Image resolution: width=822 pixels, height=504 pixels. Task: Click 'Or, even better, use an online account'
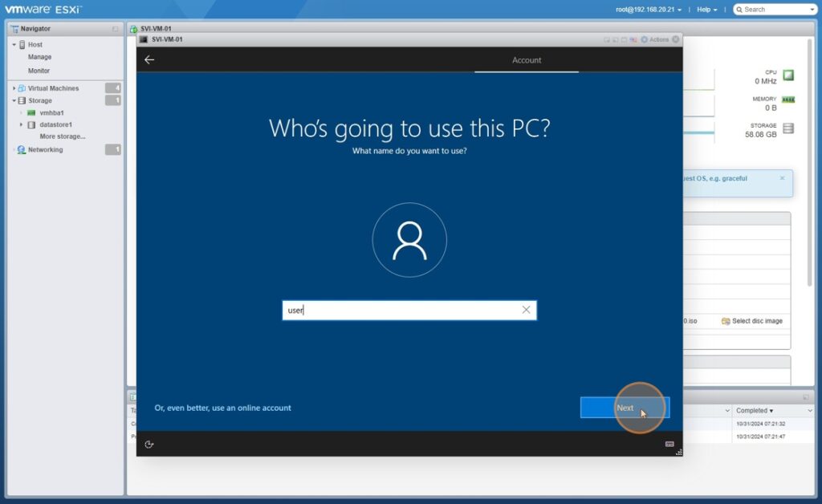coord(223,408)
